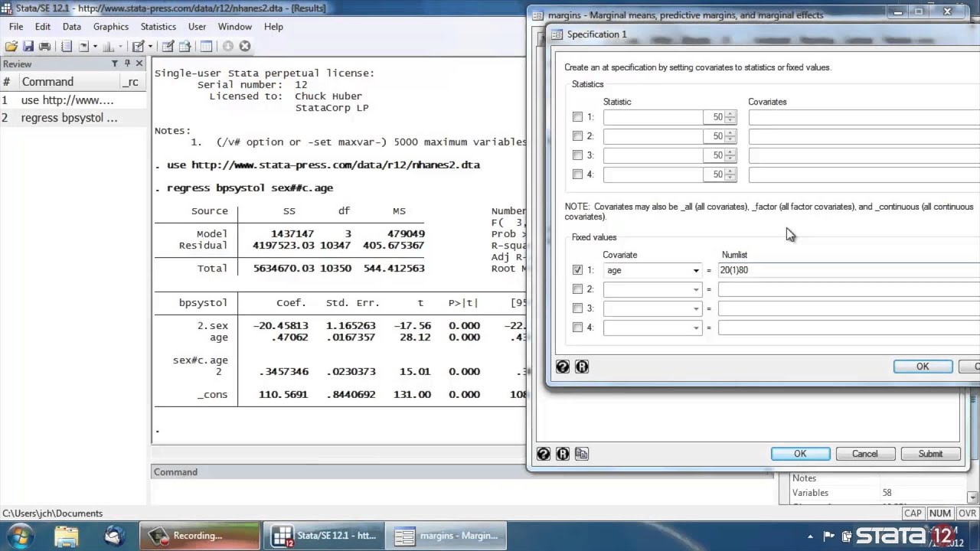Image resolution: width=980 pixels, height=551 pixels.
Task: Show hidden system tray icons arrow
Action: pos(811,536)
